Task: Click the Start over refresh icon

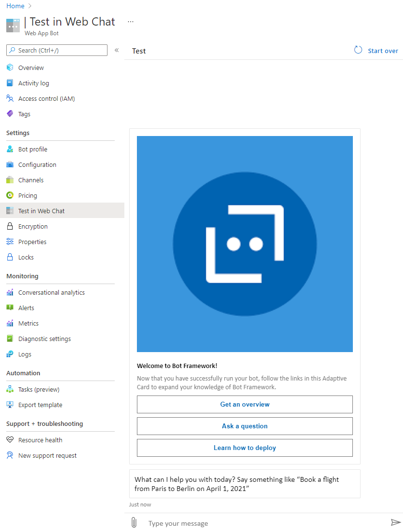Action: pos(358,50)
